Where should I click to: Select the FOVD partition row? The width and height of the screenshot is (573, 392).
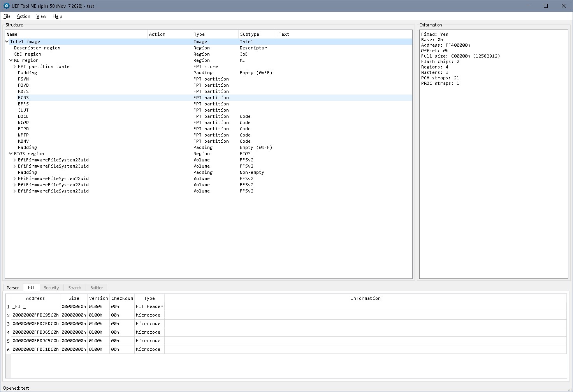click(209, 85)
